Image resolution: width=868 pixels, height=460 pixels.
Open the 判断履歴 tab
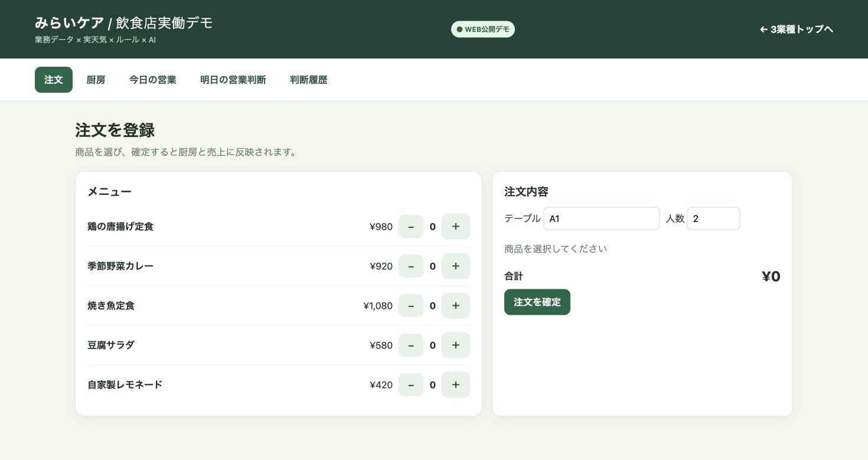coord(309,80)
